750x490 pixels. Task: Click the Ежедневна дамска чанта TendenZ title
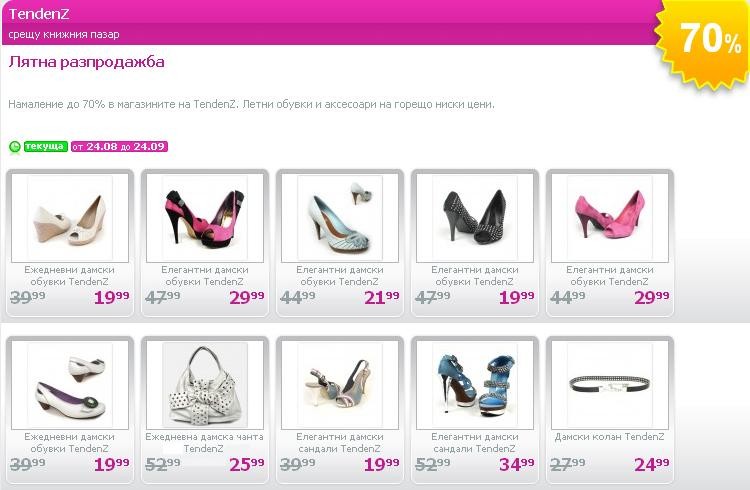point(204,443)
